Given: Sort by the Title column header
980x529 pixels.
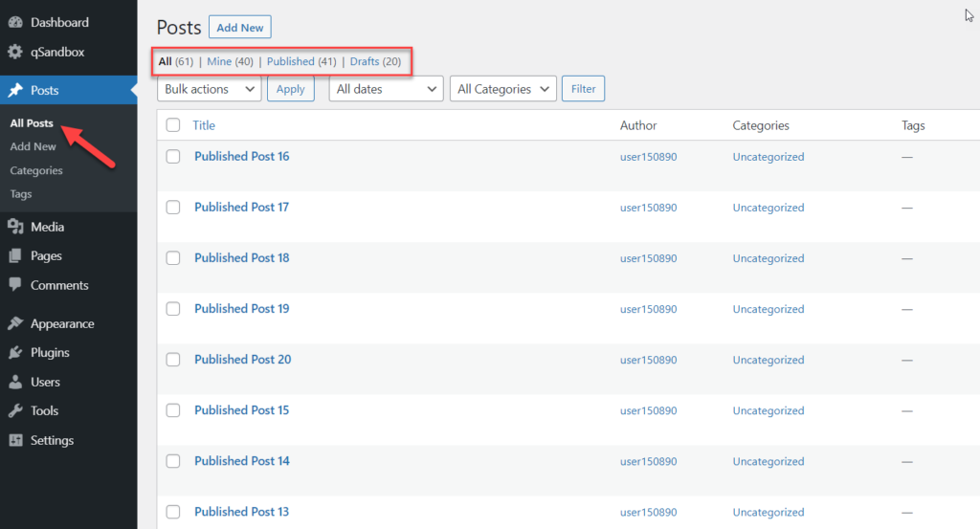Looking at the screenshot, I should click(x=204, y=125).
